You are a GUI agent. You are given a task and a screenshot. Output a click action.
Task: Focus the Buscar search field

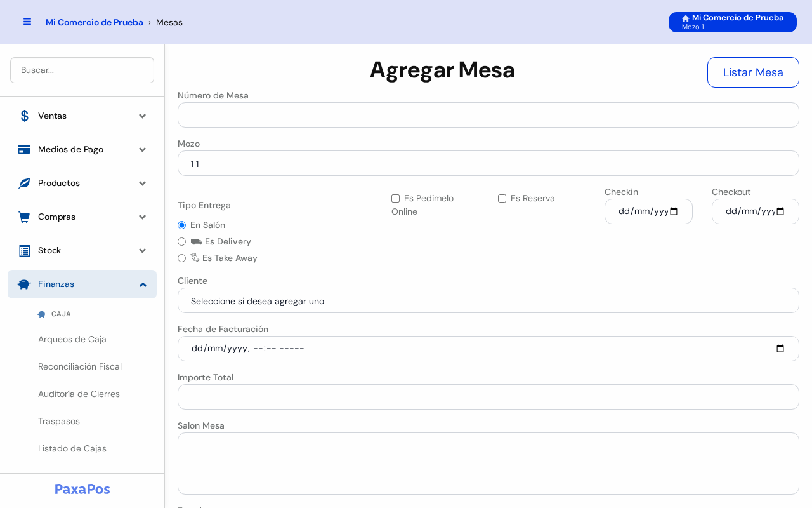click(82, 70)
